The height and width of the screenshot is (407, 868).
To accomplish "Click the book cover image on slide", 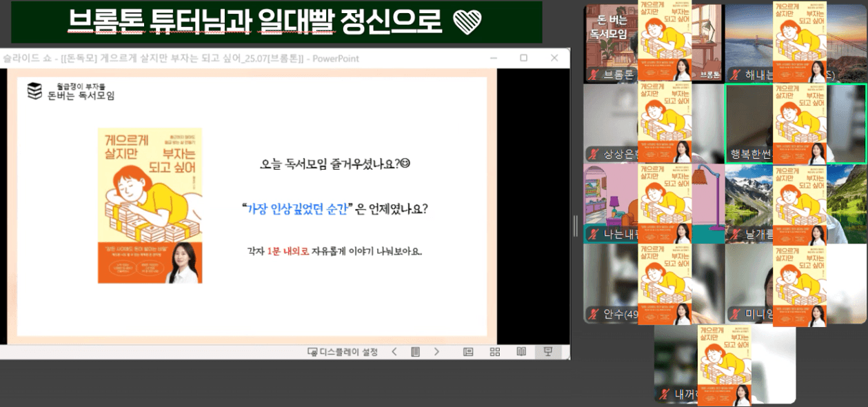I will coord(150,206).
